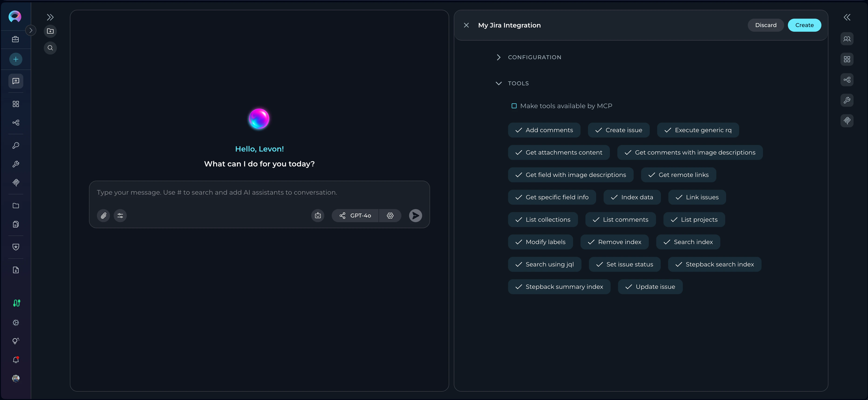
Task: Click the lightbulb ideas icon in sidebar
Action: (16, 341)
